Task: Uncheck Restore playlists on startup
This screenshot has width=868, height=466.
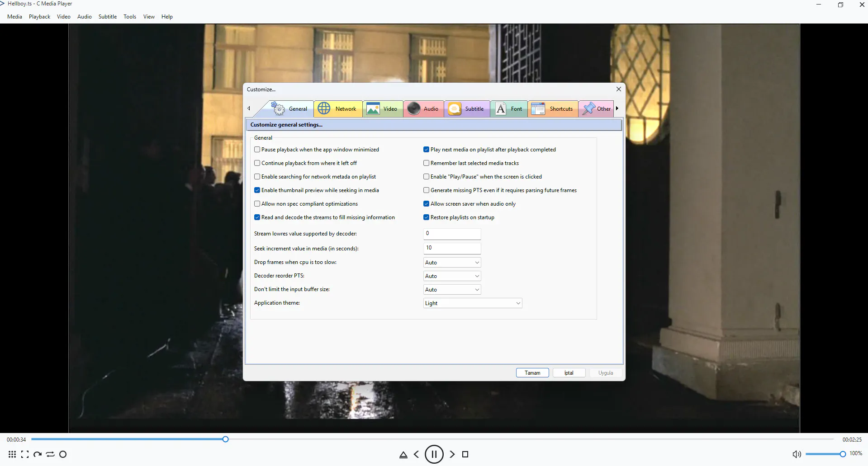Action: point(426,217)
